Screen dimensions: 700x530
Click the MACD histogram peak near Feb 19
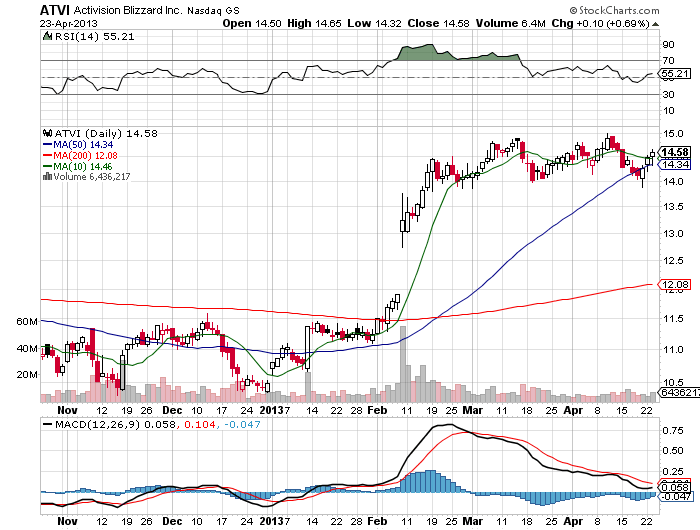click(430, 481)
